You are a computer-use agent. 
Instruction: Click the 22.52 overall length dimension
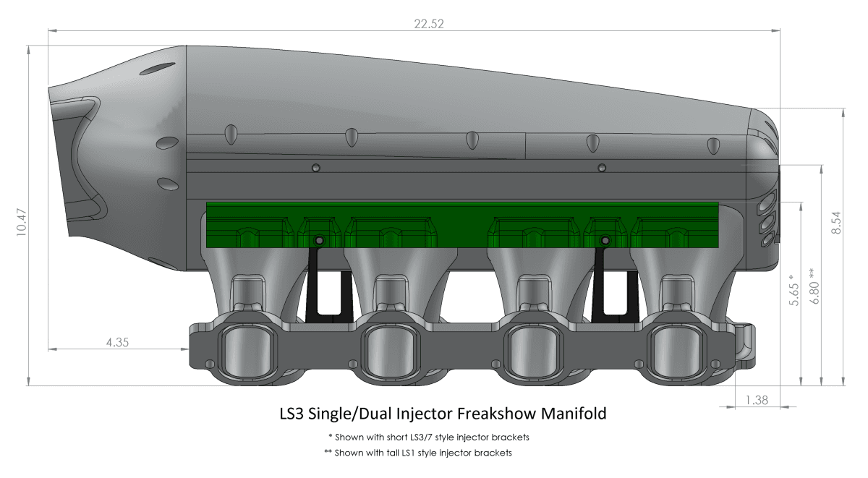427,22
